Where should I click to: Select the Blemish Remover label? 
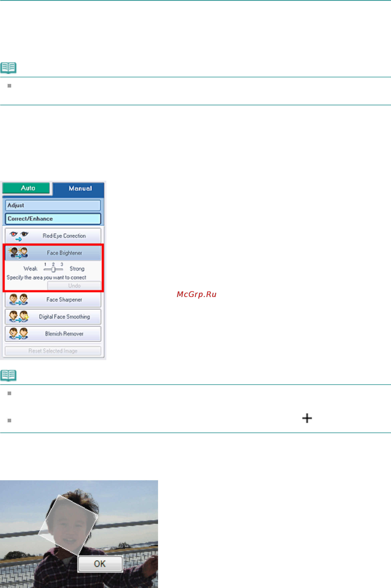tap(64, 334)
